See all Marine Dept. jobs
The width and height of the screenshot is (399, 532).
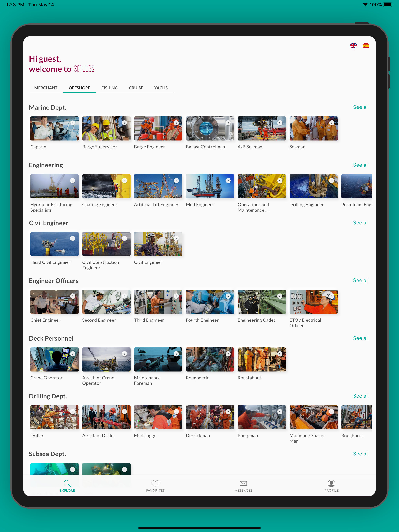click(x=361, y=107)
